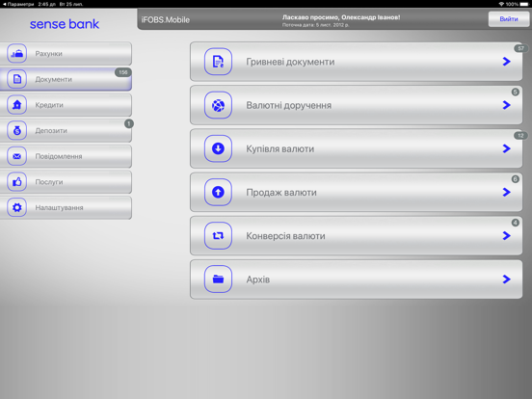Click the Документи counter badge
The image size is (532, 399).
pyautogui.click(x=122, y=72)
